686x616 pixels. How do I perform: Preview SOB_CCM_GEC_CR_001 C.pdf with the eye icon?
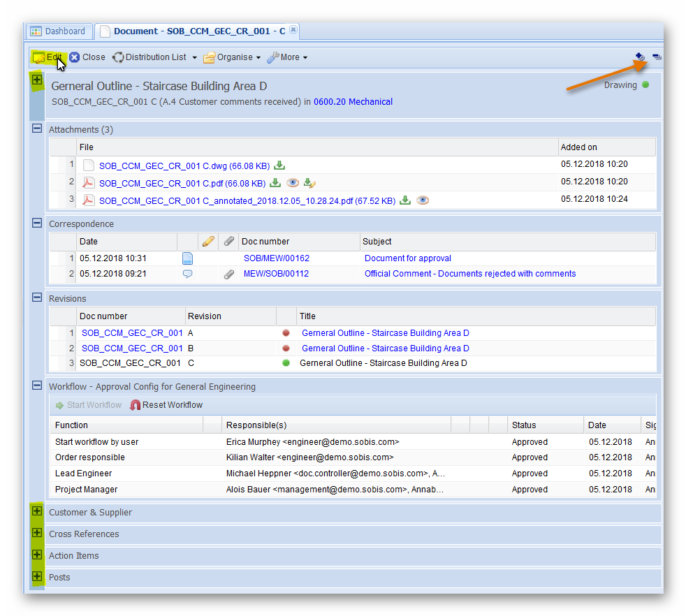[293, 183]
